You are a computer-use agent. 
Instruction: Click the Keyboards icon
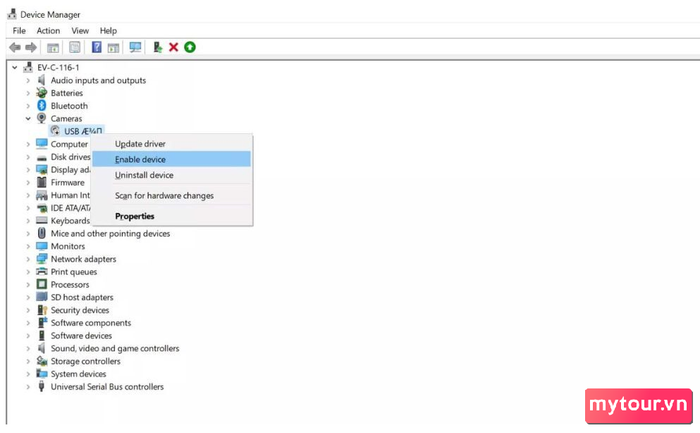[42, 221]
